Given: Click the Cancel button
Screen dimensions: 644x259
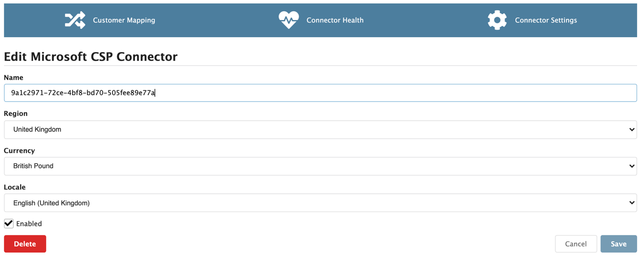Looking at the screenshot, I should (x=576, y=244).
